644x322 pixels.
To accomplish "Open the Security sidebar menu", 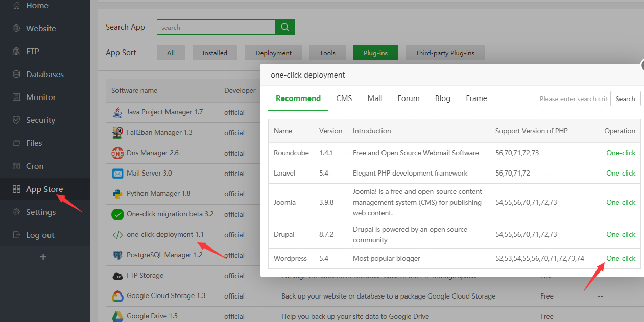I will pyautogui.click(x=40, y=120).
